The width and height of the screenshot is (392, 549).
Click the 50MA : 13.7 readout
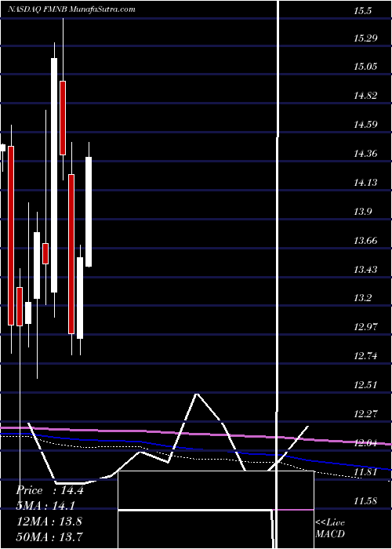[49, 536]
